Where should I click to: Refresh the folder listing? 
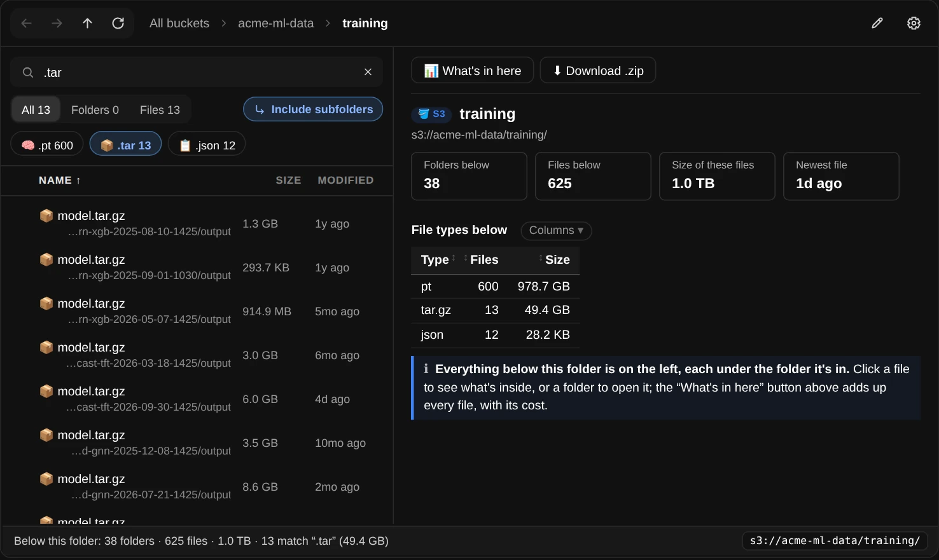(x=118, y=24)
